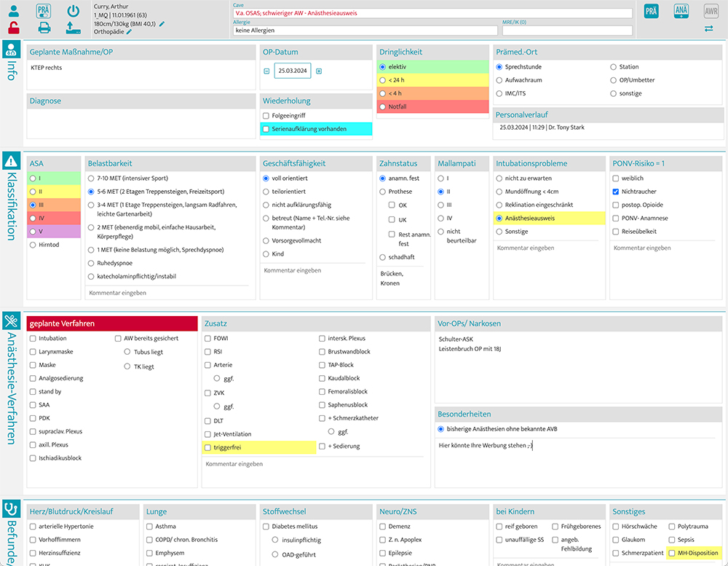
Task: Check Diabetes mellitus under Stoffwechsel
Action: [x=266, y=527]
